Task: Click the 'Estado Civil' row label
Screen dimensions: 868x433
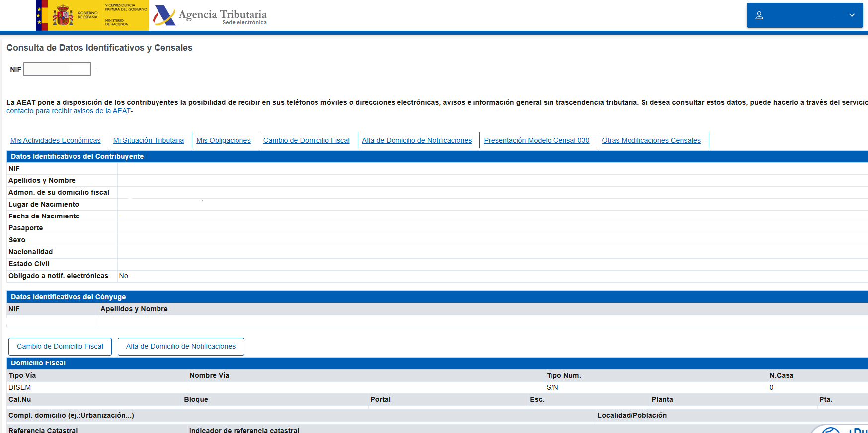Action: (29, 264)
